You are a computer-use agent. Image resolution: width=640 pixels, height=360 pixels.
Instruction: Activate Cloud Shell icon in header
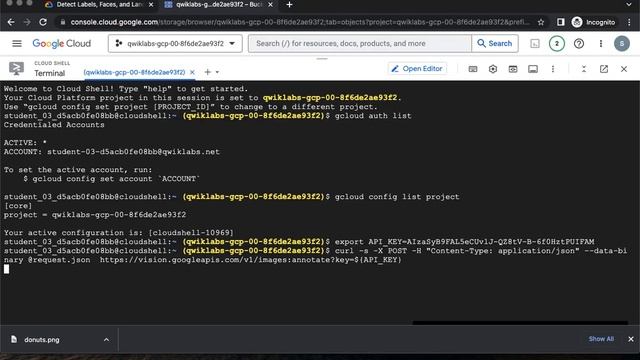(x=535, y=43)
